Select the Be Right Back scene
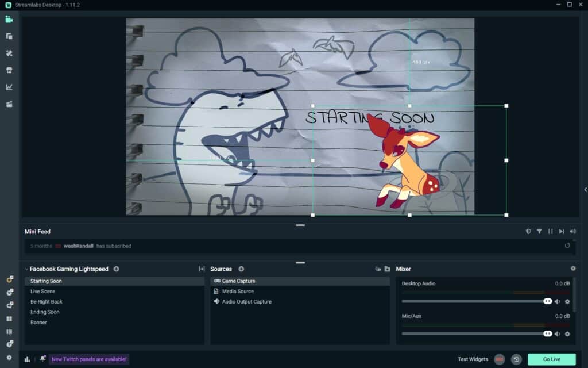The width and height of the screenshot is (588, 368). click(115, 301)
